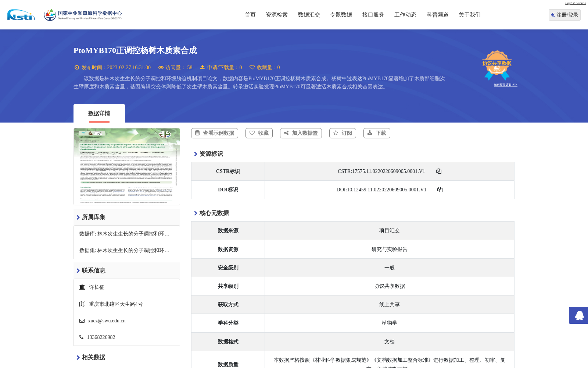Click the page title PtoMYB170正调控杨树木质素合成
This screenshot has width=588, height=368.
pyautogui.click(x=135, y=50)
